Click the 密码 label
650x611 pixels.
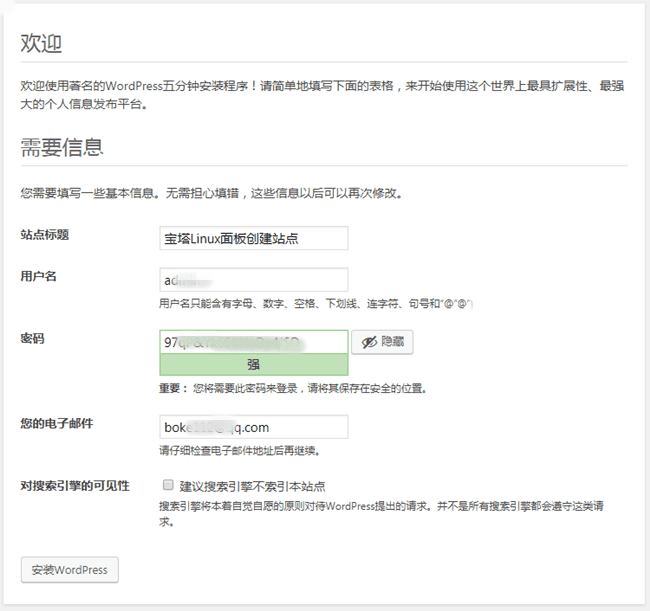32,339
